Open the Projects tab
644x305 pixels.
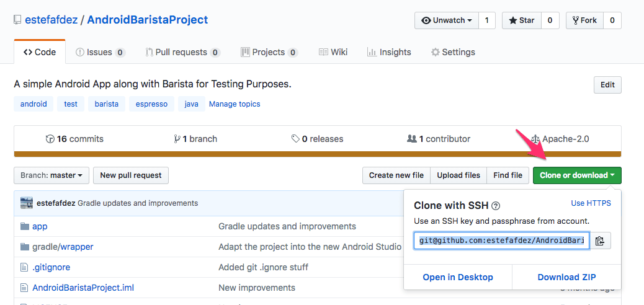click(269, 52)
